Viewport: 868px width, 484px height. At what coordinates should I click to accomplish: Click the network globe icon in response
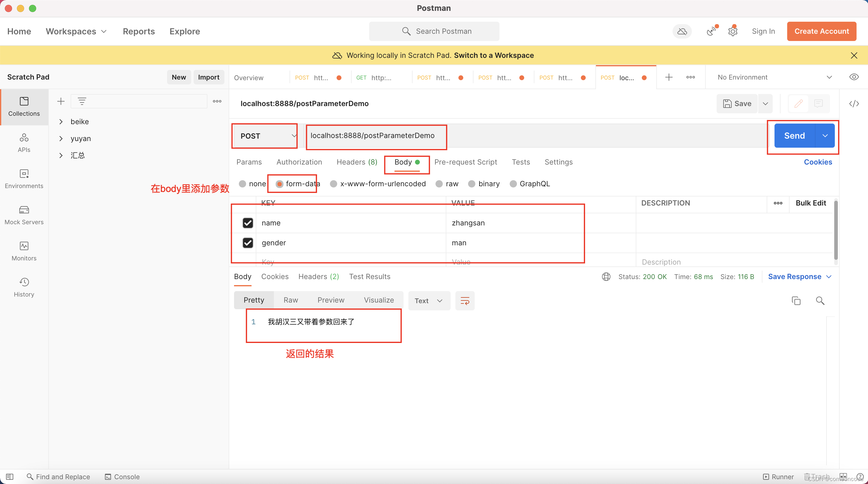click(x=606, y=277)
